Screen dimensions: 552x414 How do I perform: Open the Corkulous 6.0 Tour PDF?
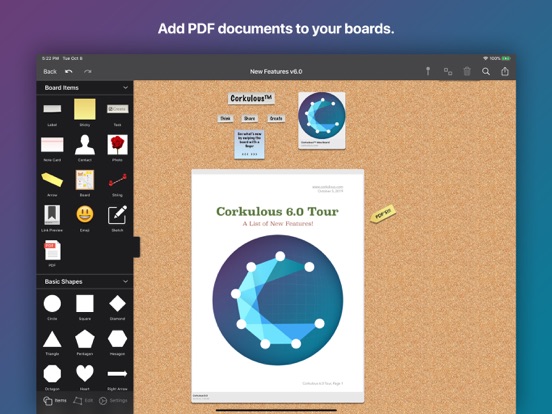click(277, 286)
